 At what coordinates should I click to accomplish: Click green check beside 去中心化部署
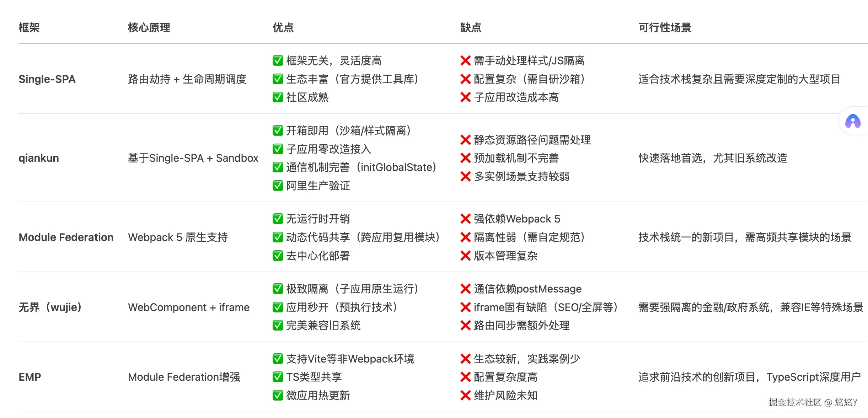278,256
